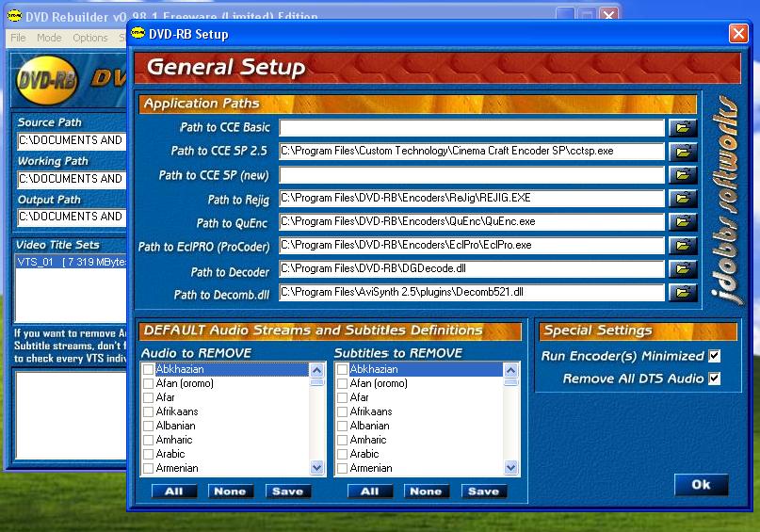Save the Subtitles to REMOVE selection
This screenshot has width=760, height=532.
tap(484, 492)
